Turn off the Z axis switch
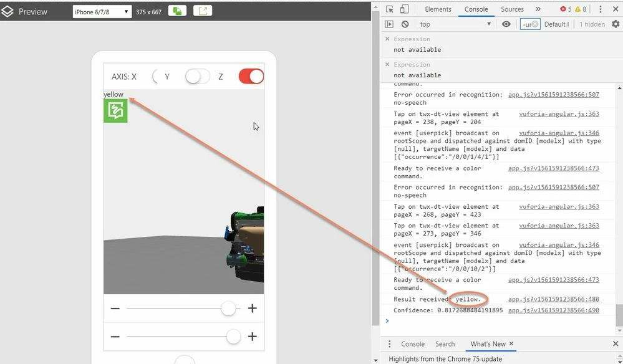623x364 pixels. pyautogui.click(x=251, y=76)
